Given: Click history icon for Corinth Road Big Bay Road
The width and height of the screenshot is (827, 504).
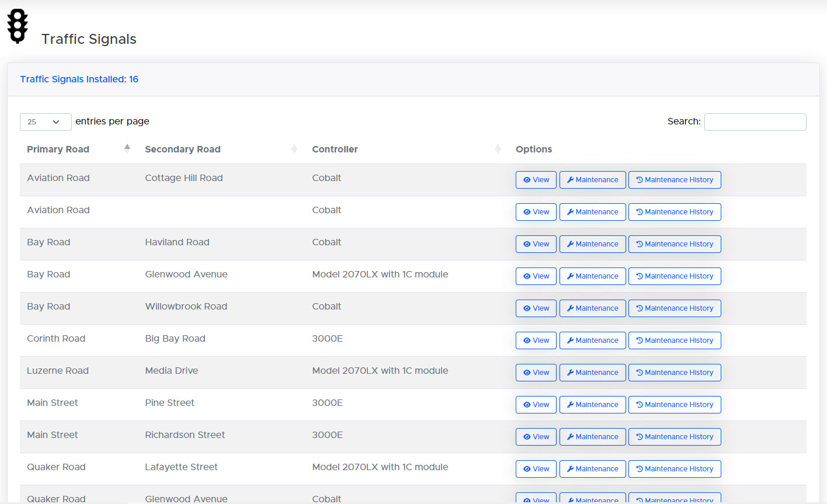Looking at the screenshot, I should point(640,340).
